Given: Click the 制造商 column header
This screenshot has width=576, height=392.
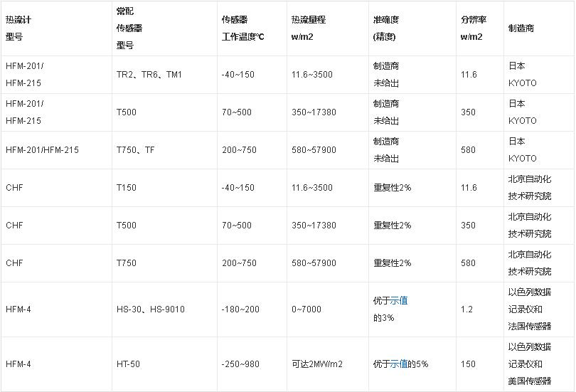Looking at the screenshot, I should click(521, 28).
